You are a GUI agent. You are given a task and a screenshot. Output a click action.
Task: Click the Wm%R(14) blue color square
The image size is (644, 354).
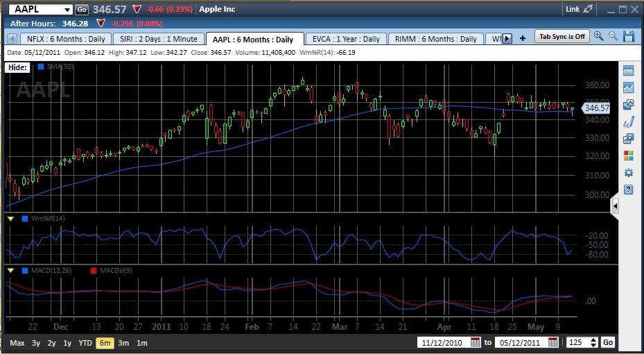(x=25, y=219)
